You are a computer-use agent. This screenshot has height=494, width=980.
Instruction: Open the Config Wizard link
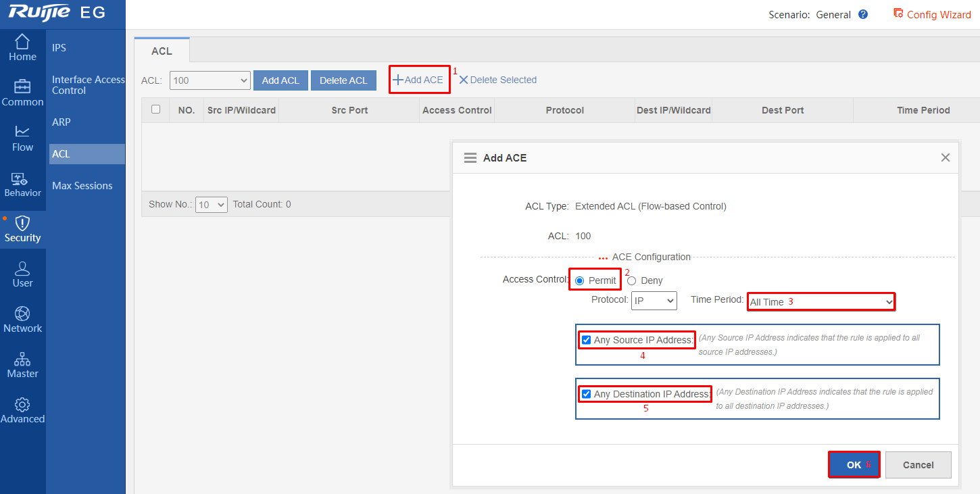[932, 14]
